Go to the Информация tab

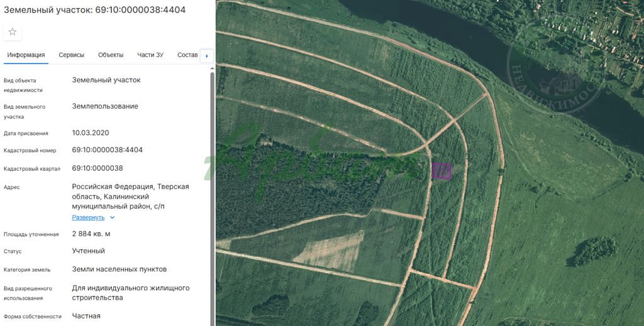point(26,55)
